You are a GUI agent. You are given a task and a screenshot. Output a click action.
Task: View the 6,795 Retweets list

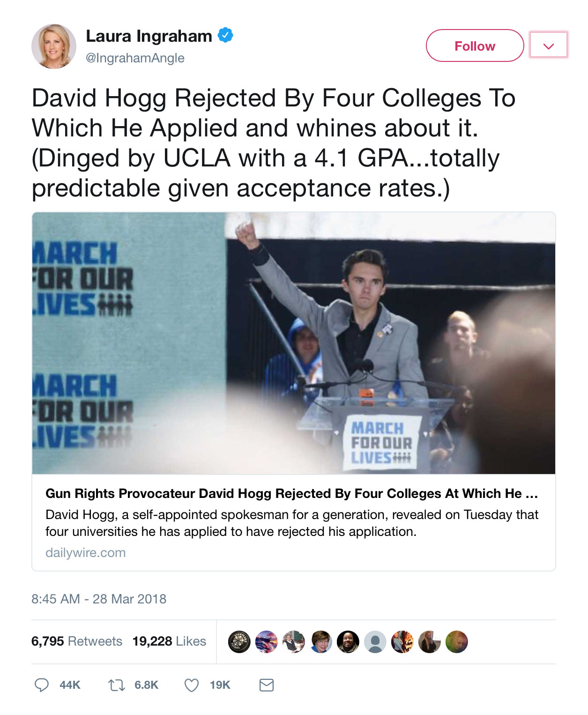(77, 641)
